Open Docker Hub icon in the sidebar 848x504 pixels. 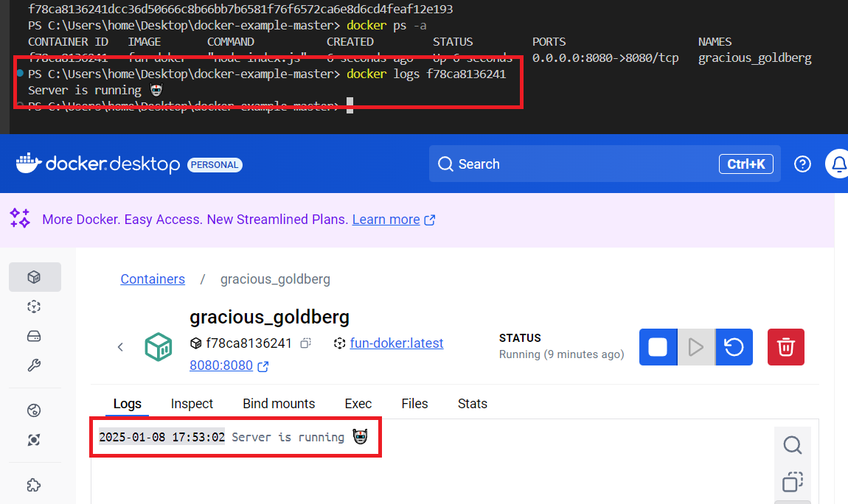(34, 410)
